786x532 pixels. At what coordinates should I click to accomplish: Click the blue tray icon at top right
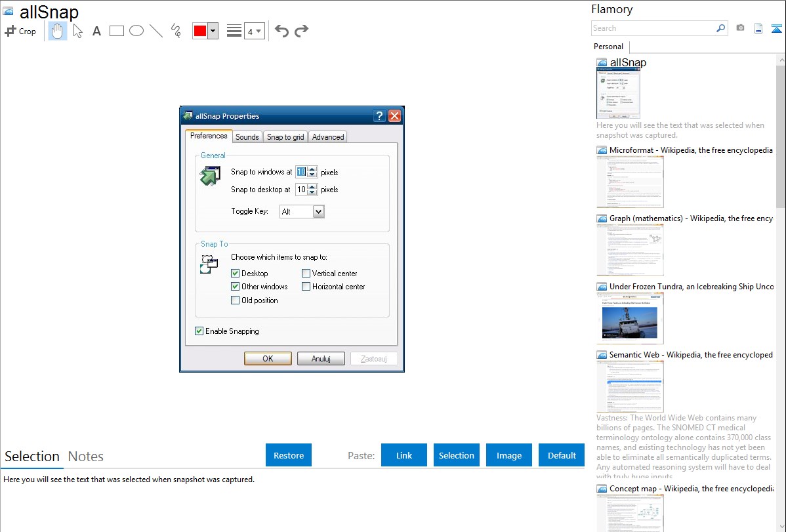coord(776,28)
